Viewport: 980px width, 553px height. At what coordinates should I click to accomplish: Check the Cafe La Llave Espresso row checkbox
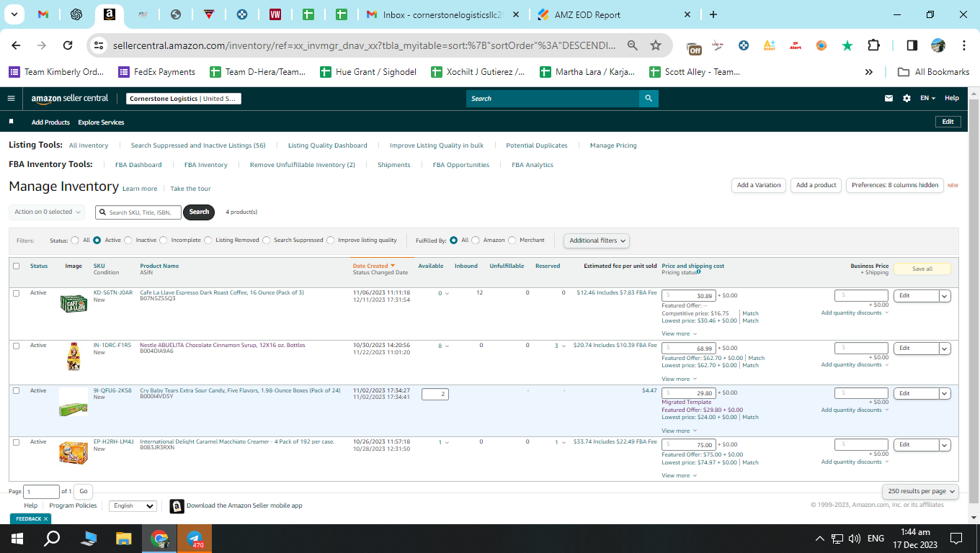17,293
